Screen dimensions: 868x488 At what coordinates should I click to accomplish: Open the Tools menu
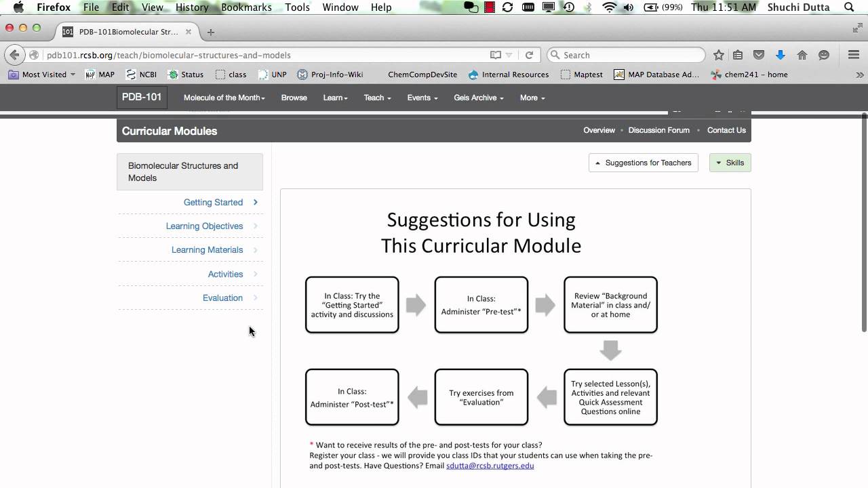(x=297, y=7)
